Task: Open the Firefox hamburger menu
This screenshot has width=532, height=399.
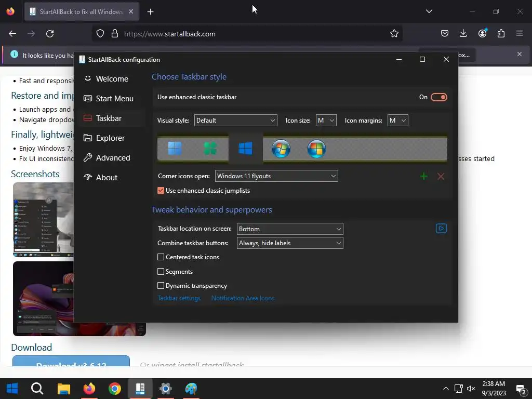Action: [x=520, y=33]
